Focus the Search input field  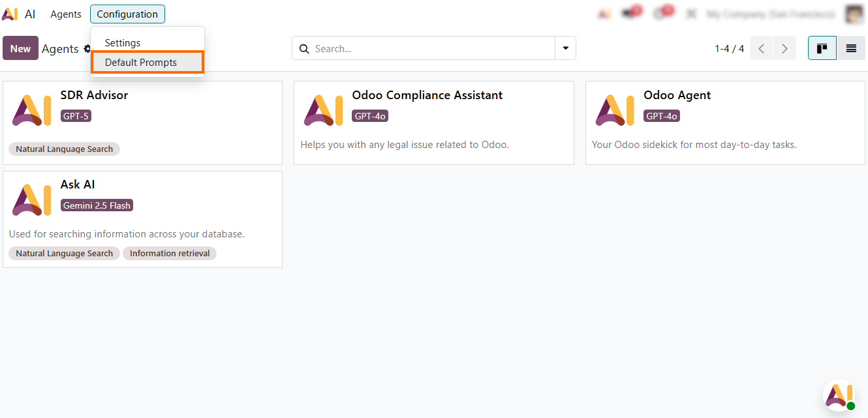(x=431, y=49)
